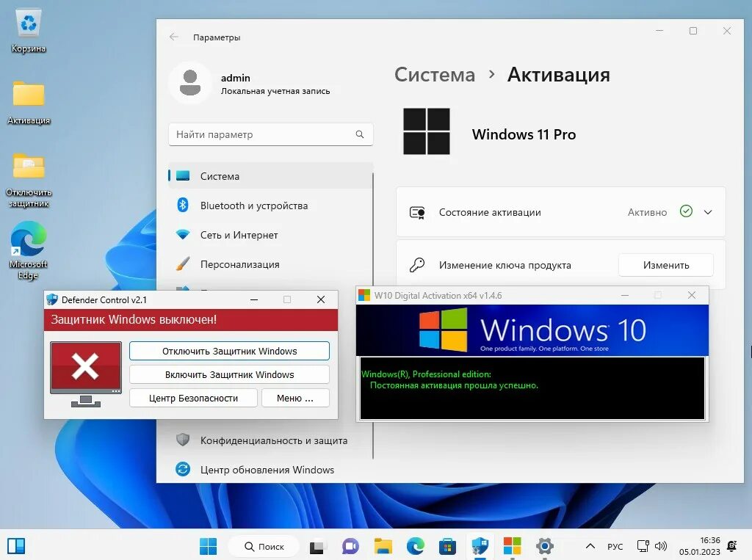Open the clock showing 16:36
This screenshot has width=752, height=560.
pos(700,546)
